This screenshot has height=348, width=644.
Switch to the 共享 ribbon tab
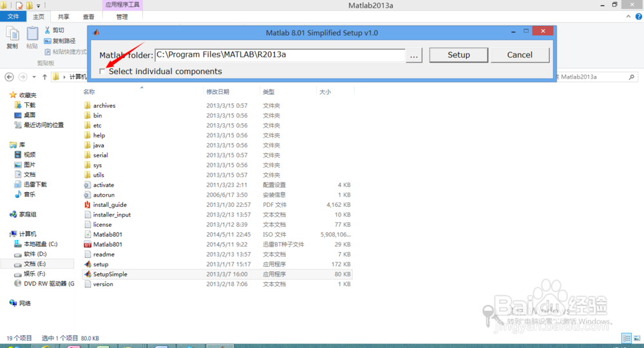point(63,17)
